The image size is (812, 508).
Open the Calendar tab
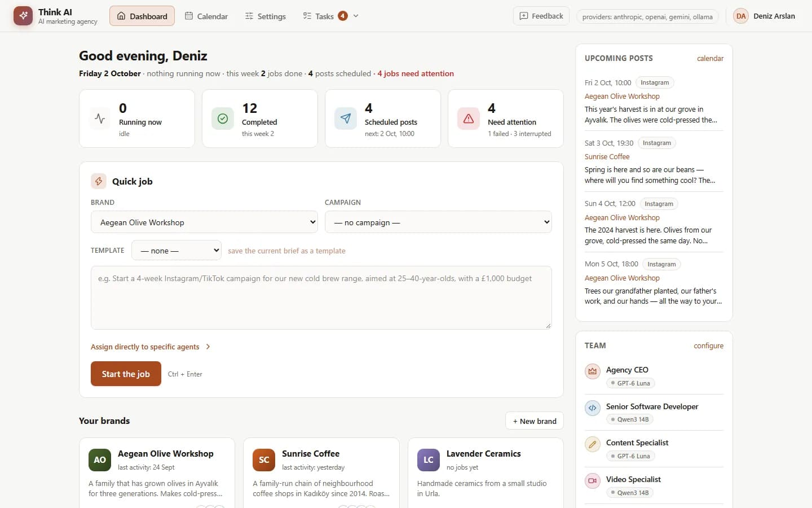(206, 16)
